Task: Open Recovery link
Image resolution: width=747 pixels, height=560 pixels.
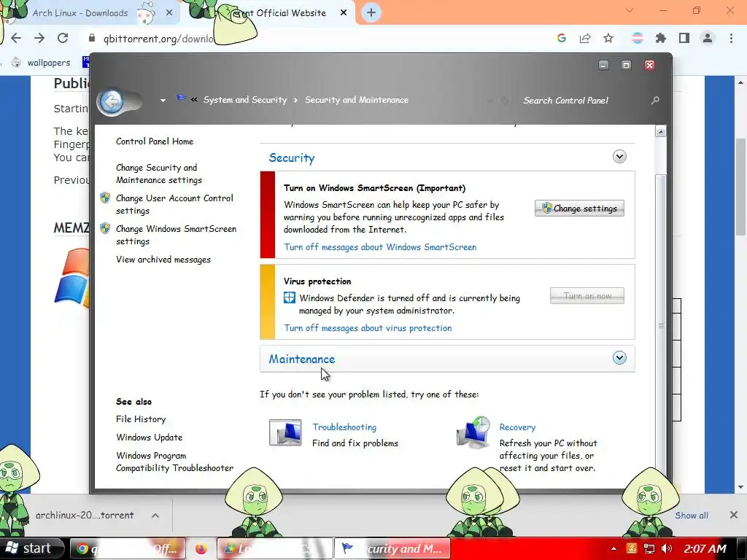Action: click(517, 427)
